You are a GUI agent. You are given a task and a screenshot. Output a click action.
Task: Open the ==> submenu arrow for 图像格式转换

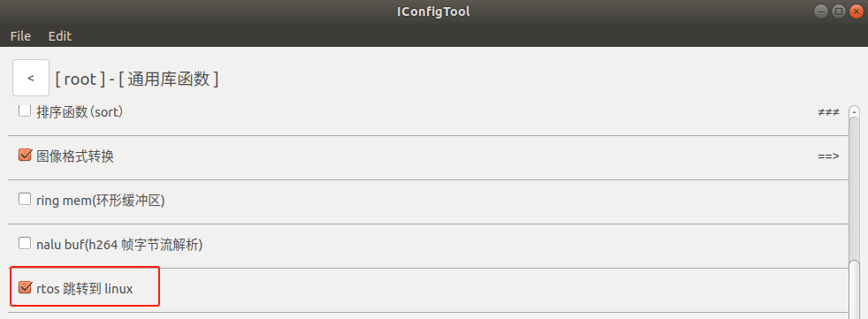tap(828, 156)
